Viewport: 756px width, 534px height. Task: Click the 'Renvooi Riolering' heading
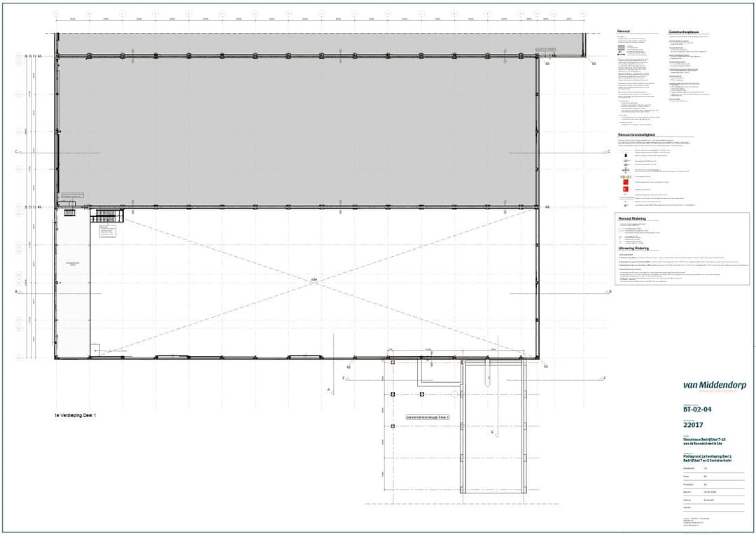click(631, 218)
